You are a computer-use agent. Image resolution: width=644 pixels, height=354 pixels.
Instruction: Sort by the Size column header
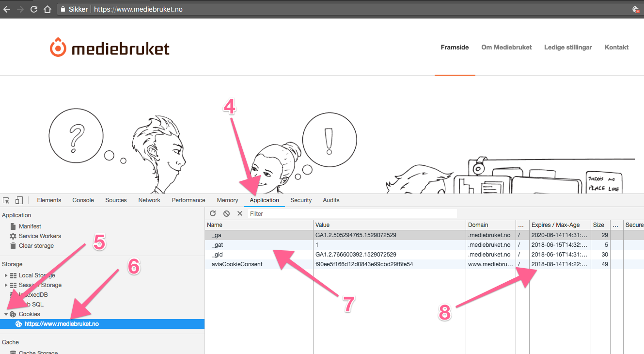pos(600,225)
